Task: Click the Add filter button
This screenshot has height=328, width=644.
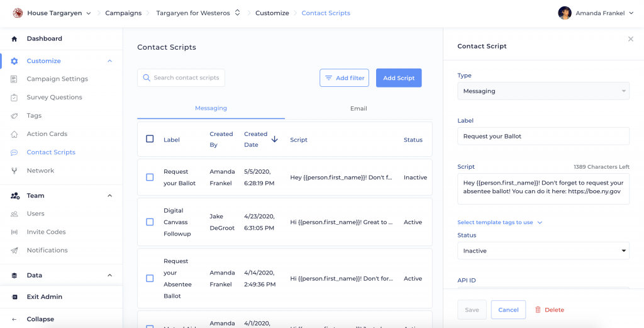Action: point(344,78)
